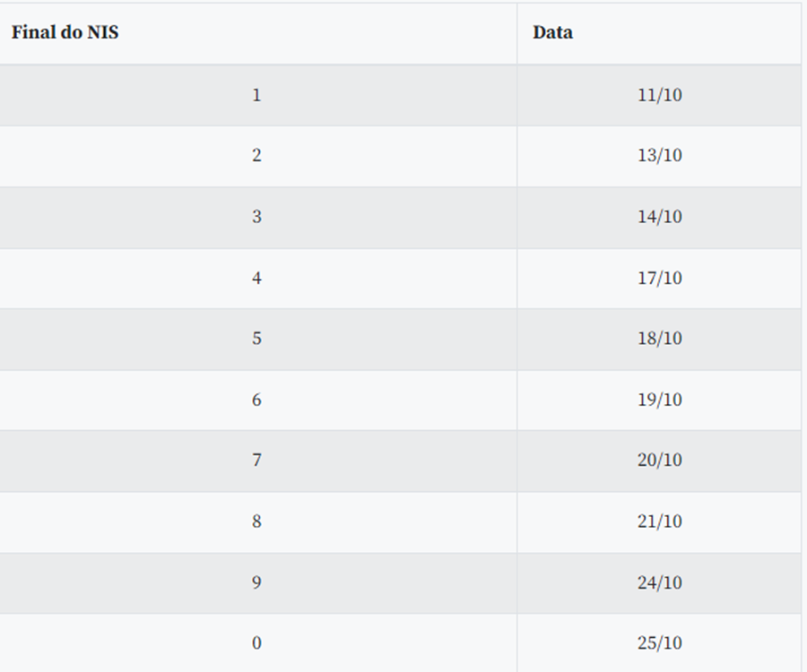Click the 'Data' column header
The height and width of the screenshot is (672, 807).
(552, 33)
